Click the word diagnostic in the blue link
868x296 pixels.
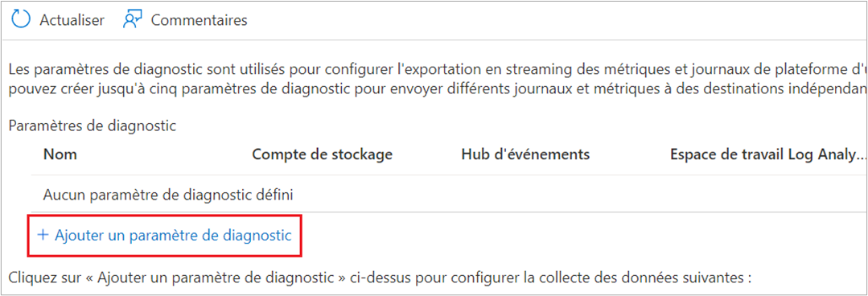pyautogui.click(x=257, y=236)
